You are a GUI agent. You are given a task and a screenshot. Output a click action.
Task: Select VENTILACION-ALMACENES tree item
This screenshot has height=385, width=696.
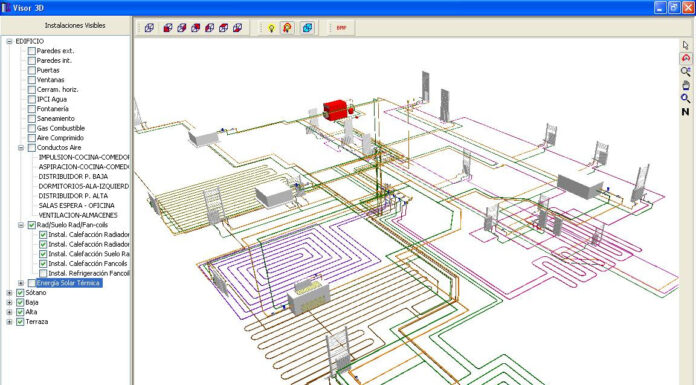click(78, 215)
